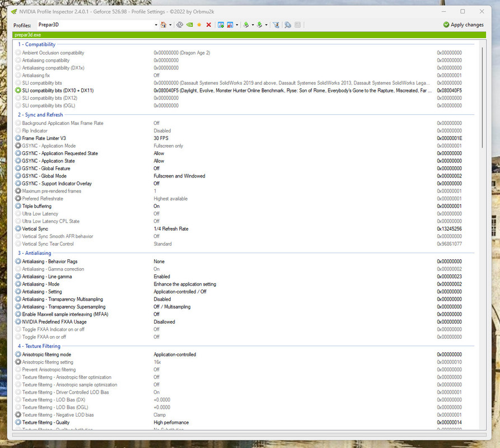Click the green gear beside SLI compatibility bits (DX10 + DX11)
This screenshot has height=448, width=500.
[18, 91]
